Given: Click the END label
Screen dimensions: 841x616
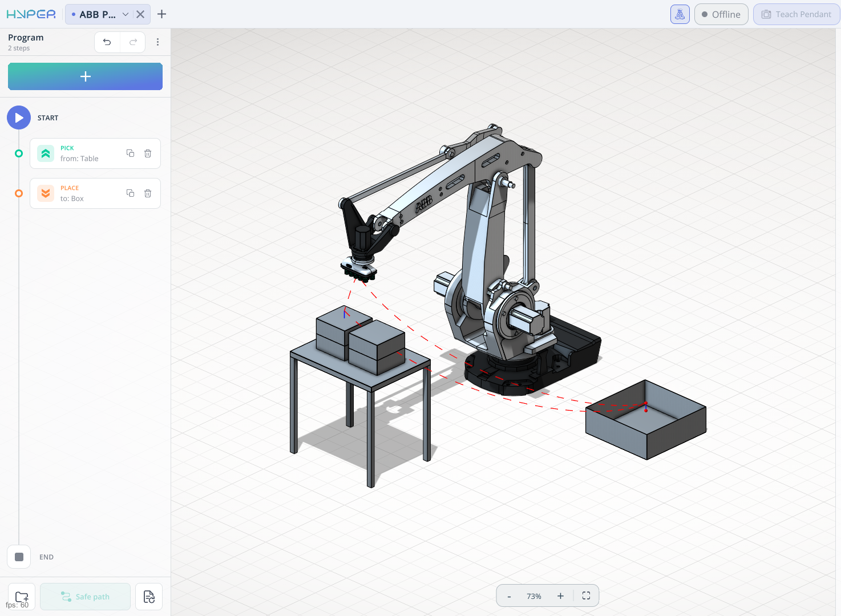Looking at the screenshot, I should 46,557.
